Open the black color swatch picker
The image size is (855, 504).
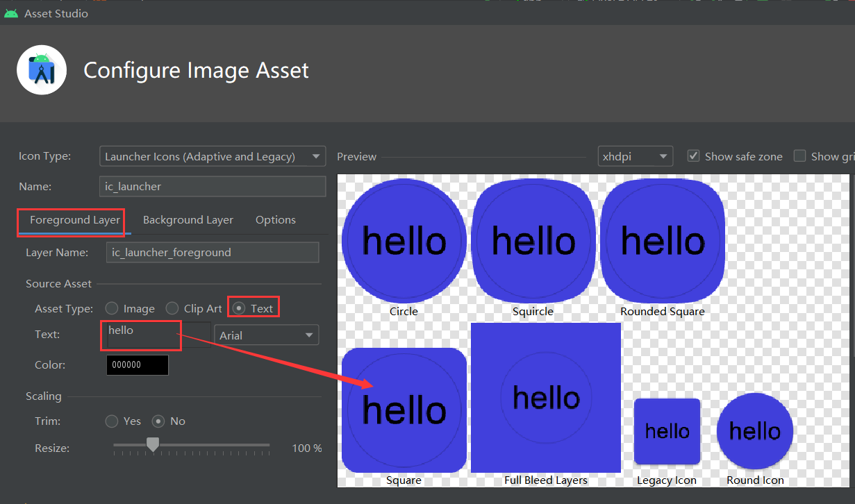138,365
